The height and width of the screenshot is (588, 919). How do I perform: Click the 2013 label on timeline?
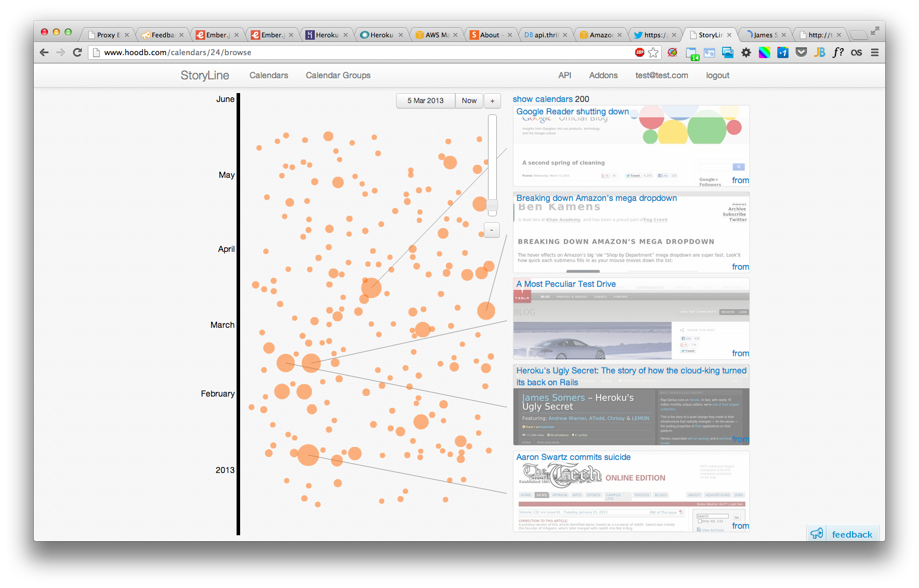pyautogui.click(x=225, y=470)
